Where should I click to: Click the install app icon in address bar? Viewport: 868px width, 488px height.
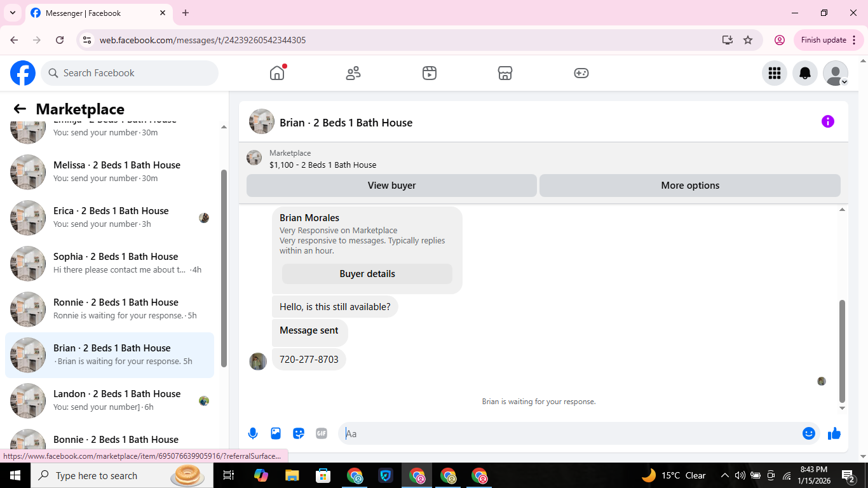[728, 40]
